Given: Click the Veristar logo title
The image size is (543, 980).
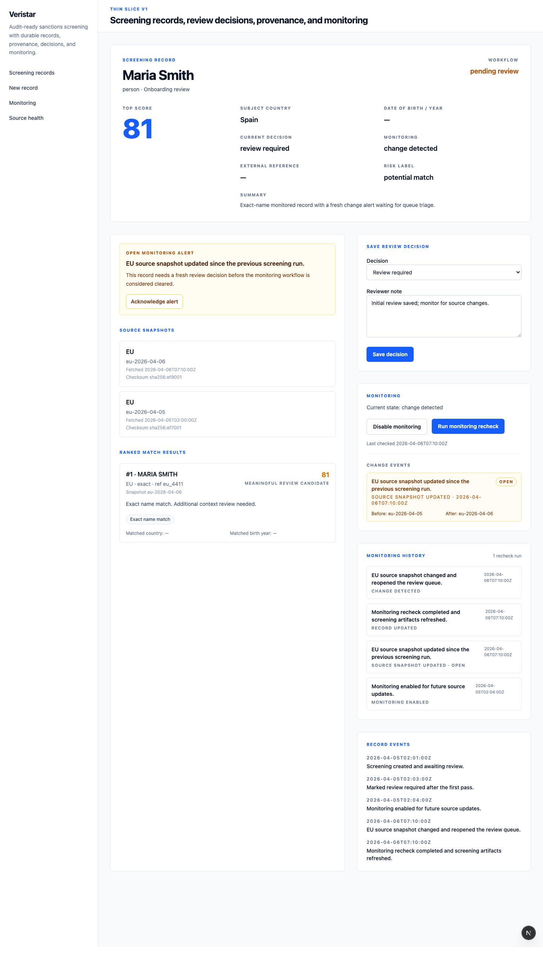Looking at the screenshot, I should (23, 14).
